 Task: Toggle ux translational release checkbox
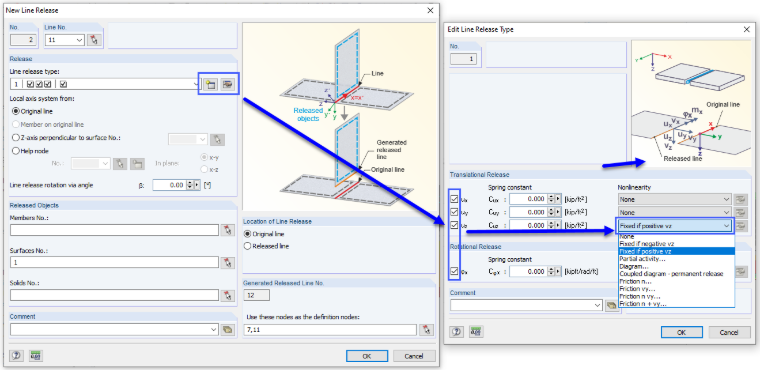pyautogui.click(x=454, y=199)
